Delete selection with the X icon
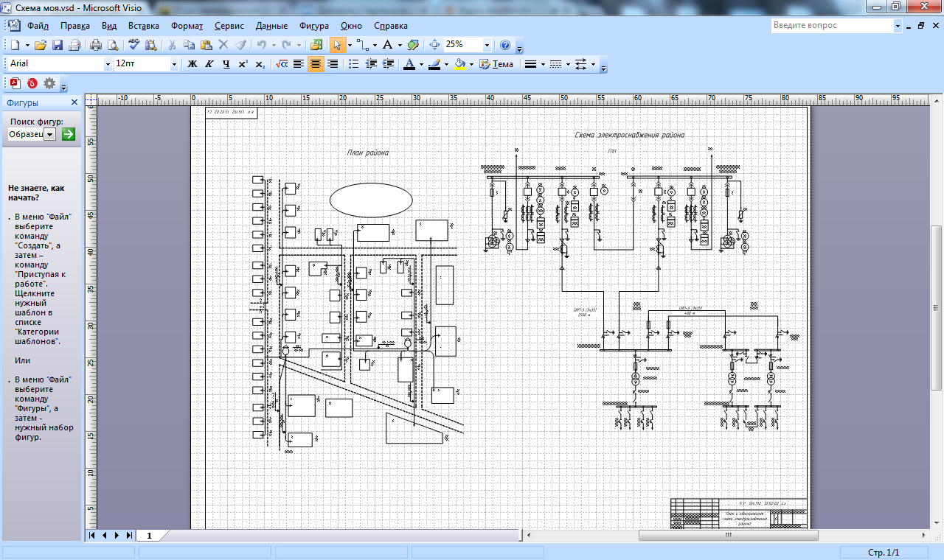The width and height of the screenshot is (944, 560). pos(223,45)
